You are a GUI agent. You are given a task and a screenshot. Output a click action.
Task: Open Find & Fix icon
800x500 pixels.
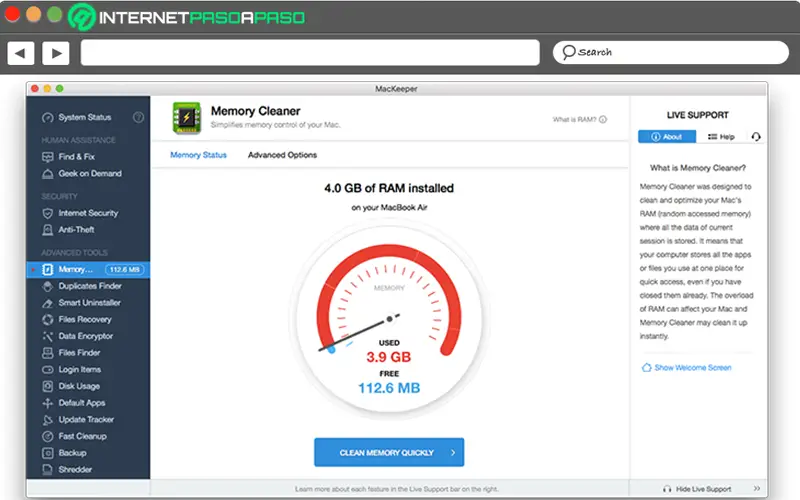47,157
